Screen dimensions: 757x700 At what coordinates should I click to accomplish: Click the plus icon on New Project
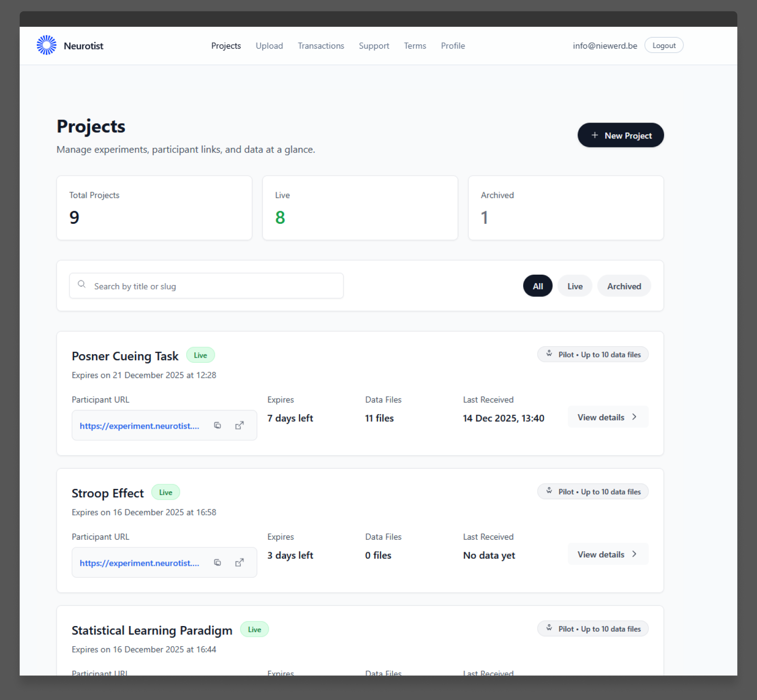point(594,135)
